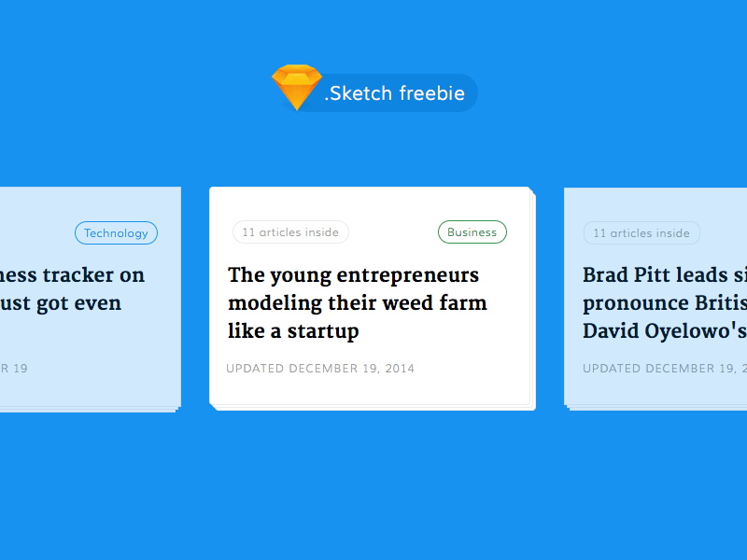The image size is (747, 560).
Task: Click the partial "R 19" date on left card
Action: click(14, 368)
